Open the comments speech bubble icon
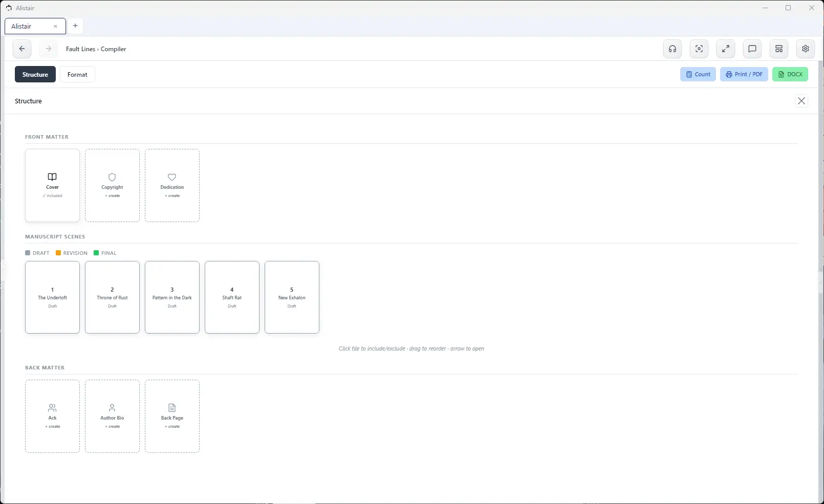This screenshot has width=824, height=504. point(752,49)
